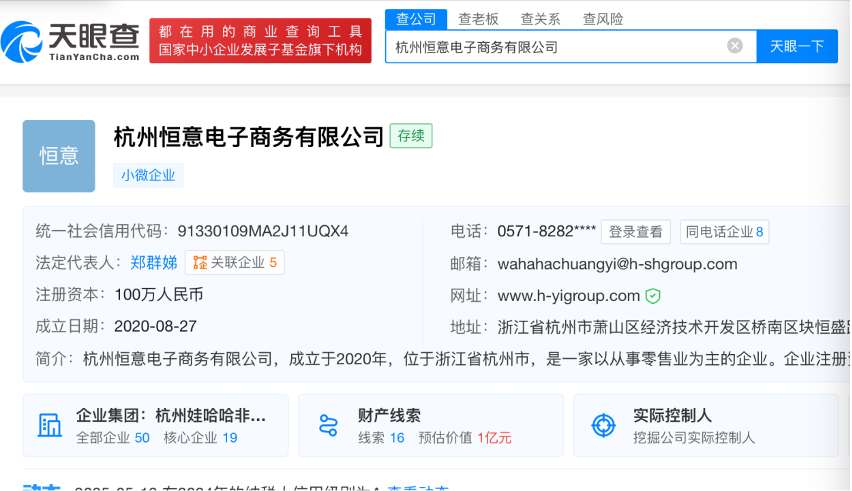Click 关联企业 5 button
The image size is (852, 491).
[x=235, y=263]
